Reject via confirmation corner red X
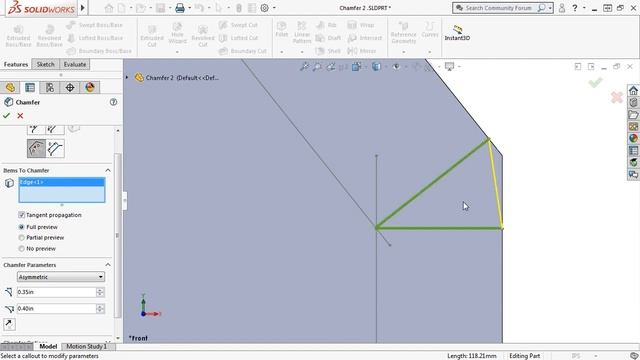Screen dimensions: 640x360 point(617,97)
